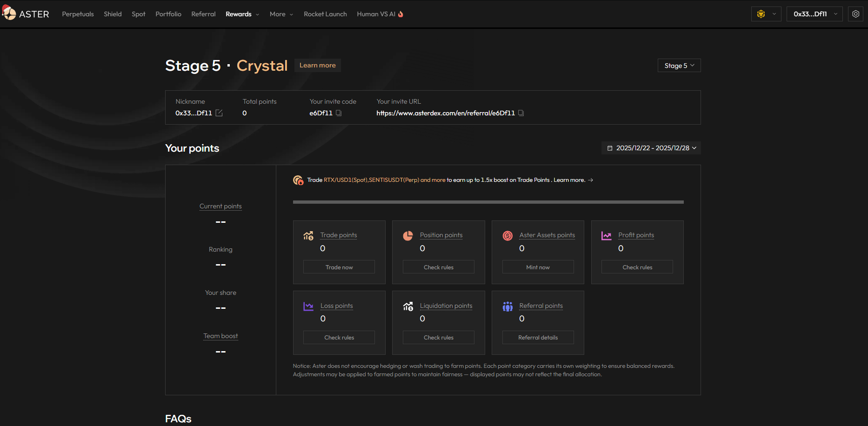
Task: Click the ASTER logo
Action: pos(26,14)
